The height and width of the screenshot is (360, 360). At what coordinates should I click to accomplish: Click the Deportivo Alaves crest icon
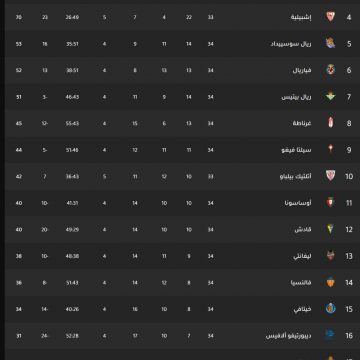click(330, 335)
